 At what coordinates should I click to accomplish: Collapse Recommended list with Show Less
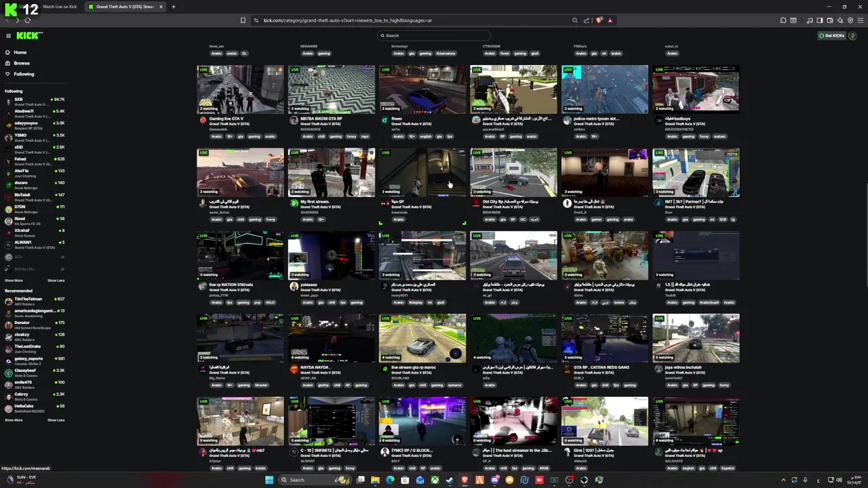(x=56, y=420)
